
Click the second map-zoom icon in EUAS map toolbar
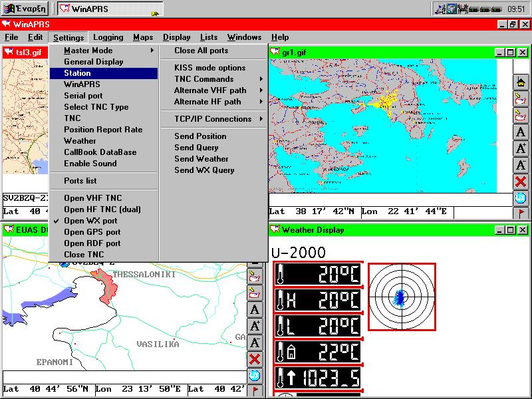click(x=255, y=293)
